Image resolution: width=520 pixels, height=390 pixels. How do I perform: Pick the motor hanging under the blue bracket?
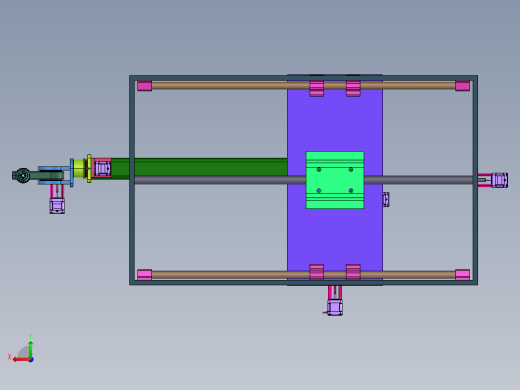(57, 206)
